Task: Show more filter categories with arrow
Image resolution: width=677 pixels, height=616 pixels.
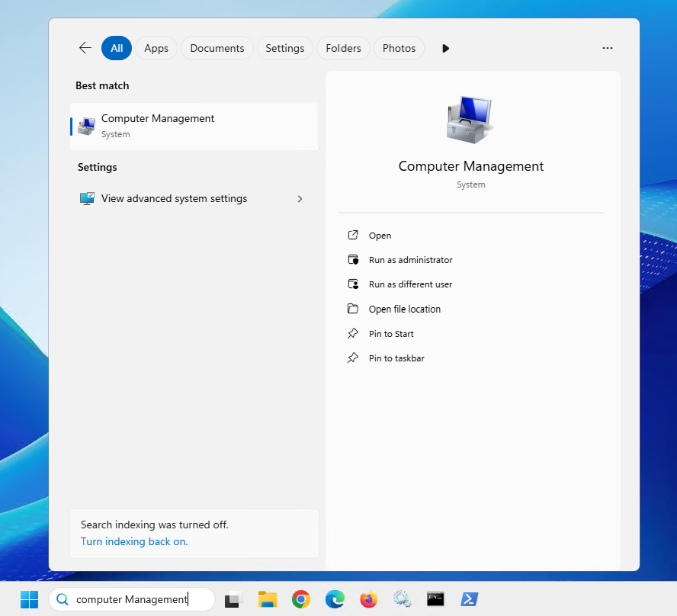Action: click(x=445, y=48)
